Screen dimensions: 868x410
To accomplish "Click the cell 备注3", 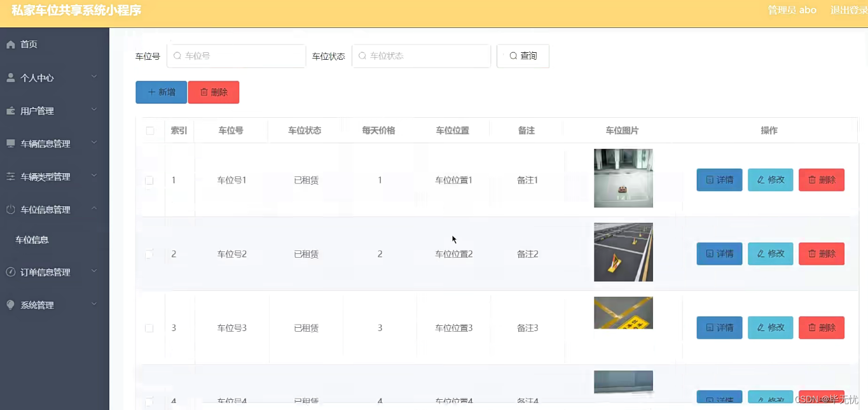I will [x=528, y=328].
